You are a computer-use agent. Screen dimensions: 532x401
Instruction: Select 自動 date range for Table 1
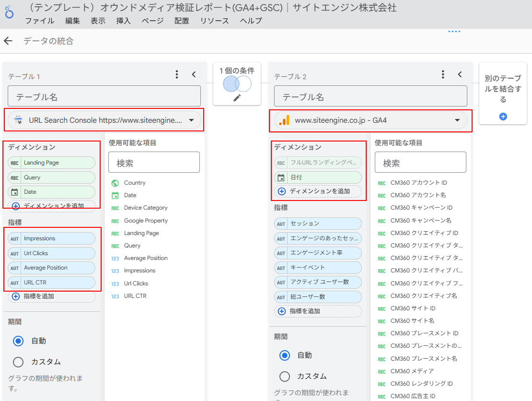tap(18, 341)
